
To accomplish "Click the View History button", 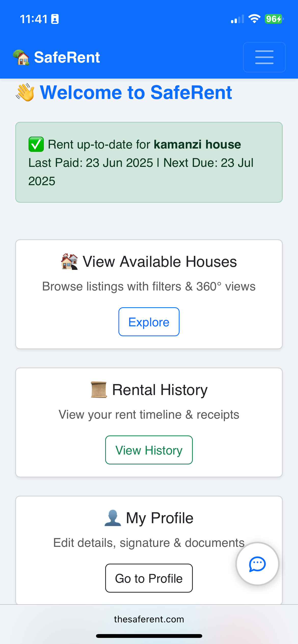I will 149,450.
